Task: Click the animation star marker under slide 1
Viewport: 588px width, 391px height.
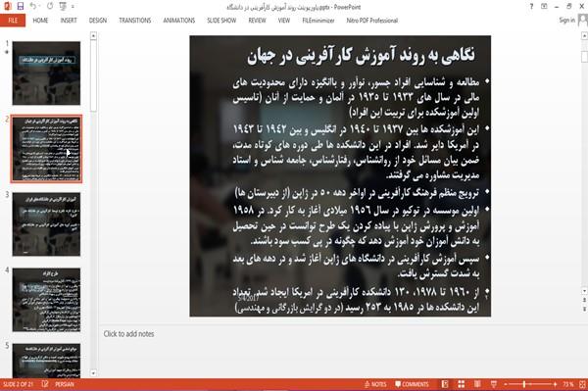Action: (x=7, y=52)
